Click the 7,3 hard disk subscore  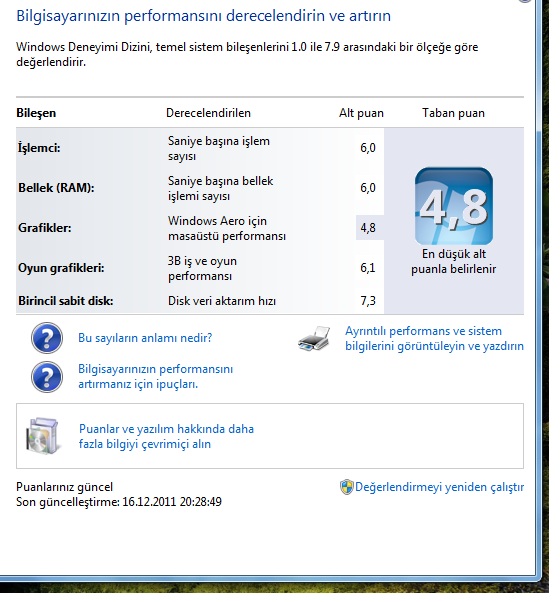coord(368,301)
